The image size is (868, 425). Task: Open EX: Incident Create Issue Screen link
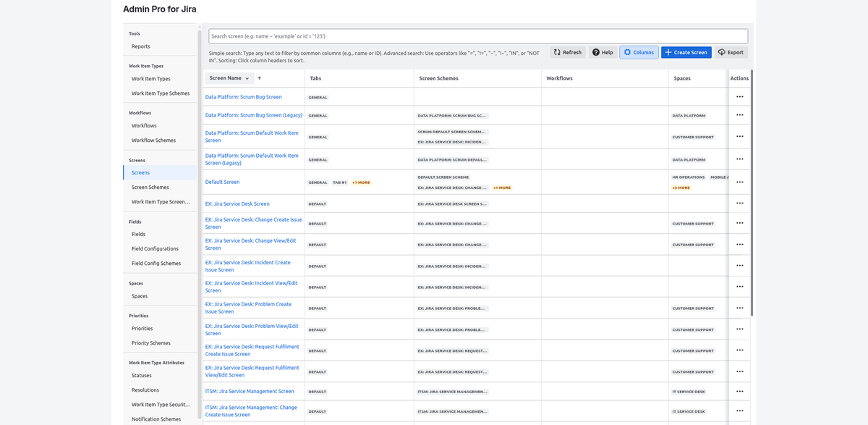coord(248,266)
